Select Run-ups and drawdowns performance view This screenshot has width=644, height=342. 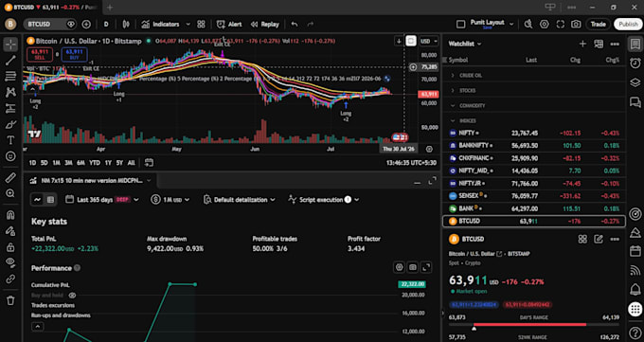pos(61,315)
